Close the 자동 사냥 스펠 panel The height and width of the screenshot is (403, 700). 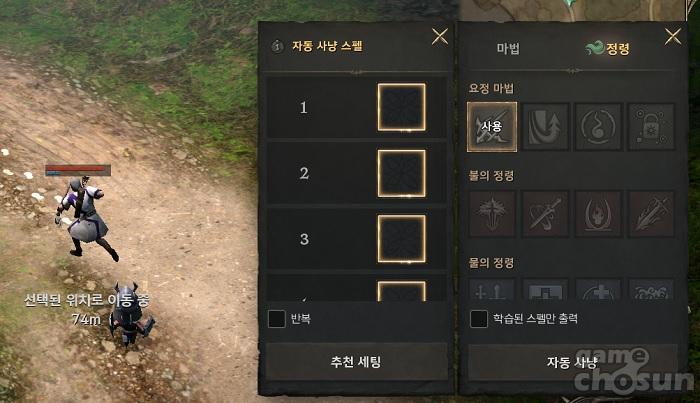(440, 37)
